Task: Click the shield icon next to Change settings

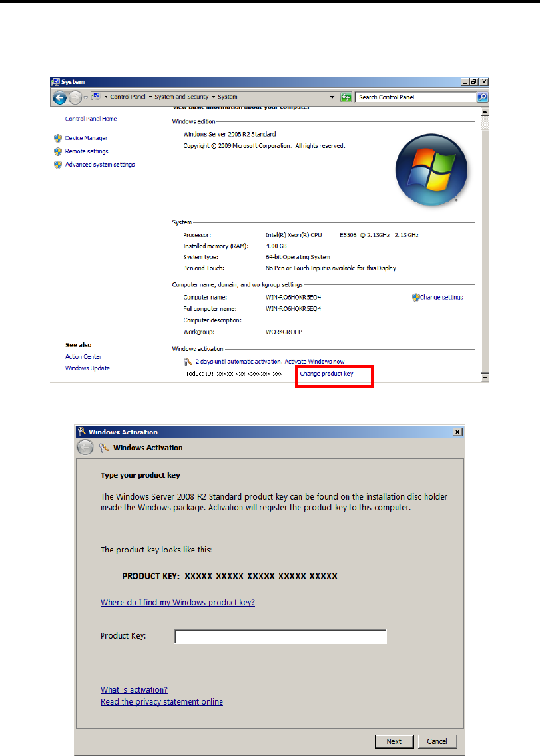Action: point(415,298)
